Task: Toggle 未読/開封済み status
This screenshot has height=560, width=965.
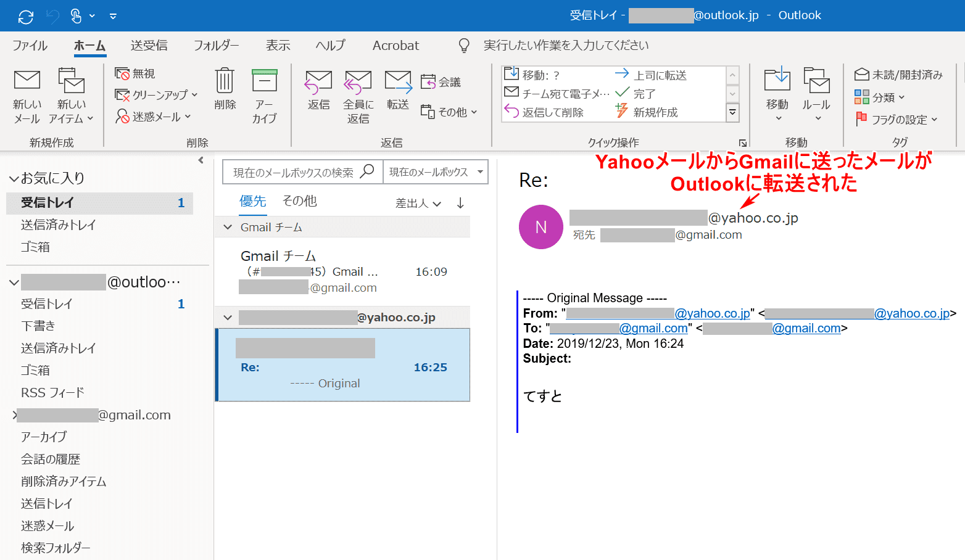Action: (898, 75)
